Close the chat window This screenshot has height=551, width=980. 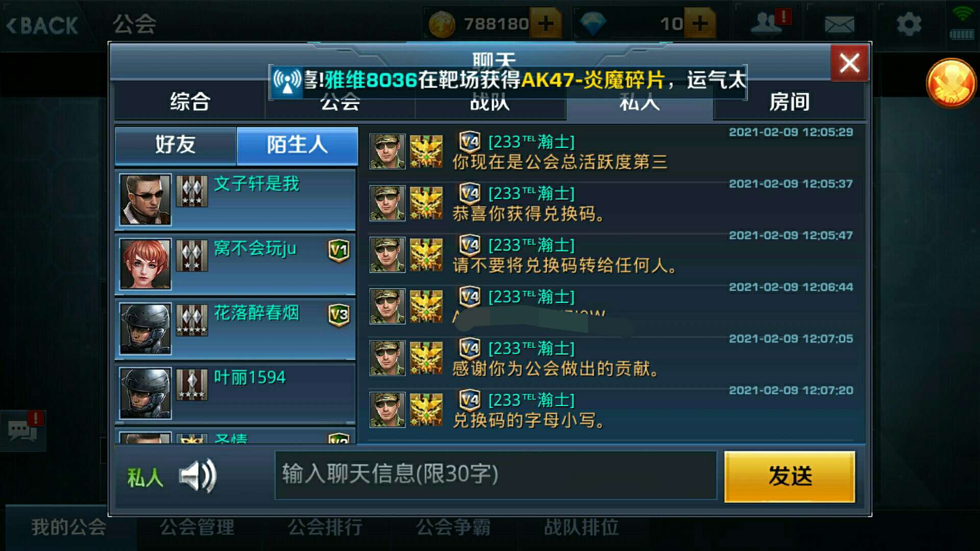click(849, 63)
